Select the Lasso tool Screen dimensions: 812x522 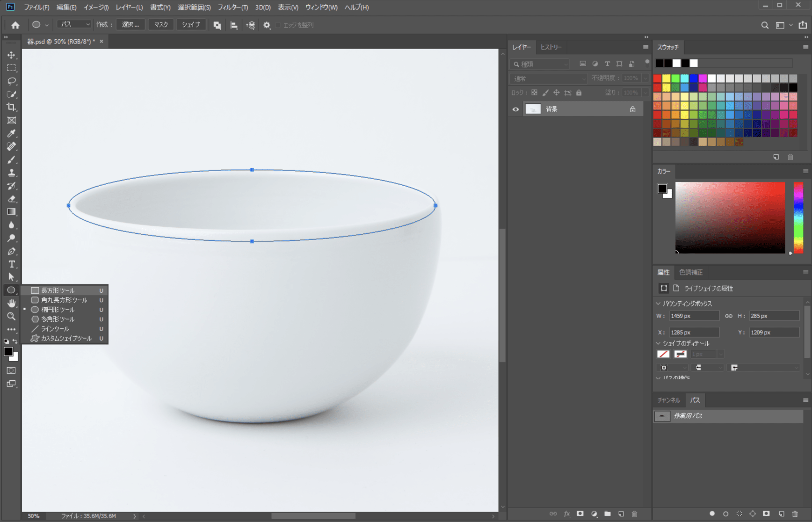pyautogui.click(x=11, y=81)
